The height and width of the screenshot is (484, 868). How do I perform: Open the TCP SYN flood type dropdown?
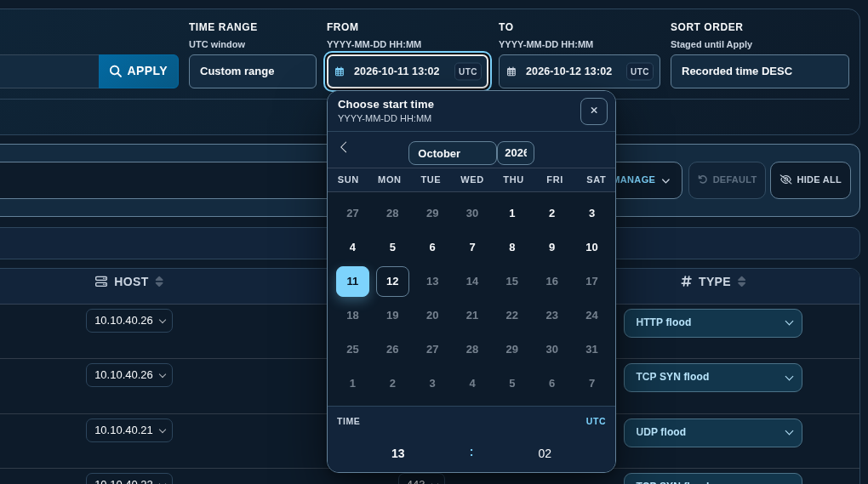(713, 377)
